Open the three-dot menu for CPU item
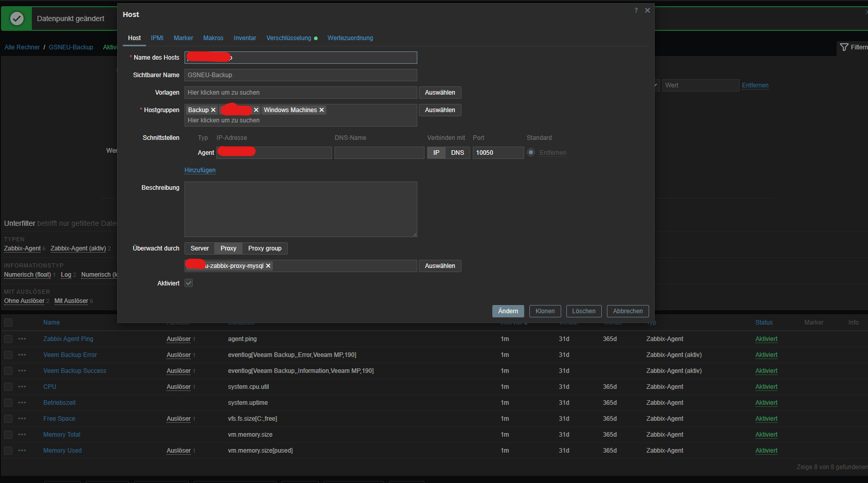Viewport: 868px width, 483px height. [x=22, y=387]
